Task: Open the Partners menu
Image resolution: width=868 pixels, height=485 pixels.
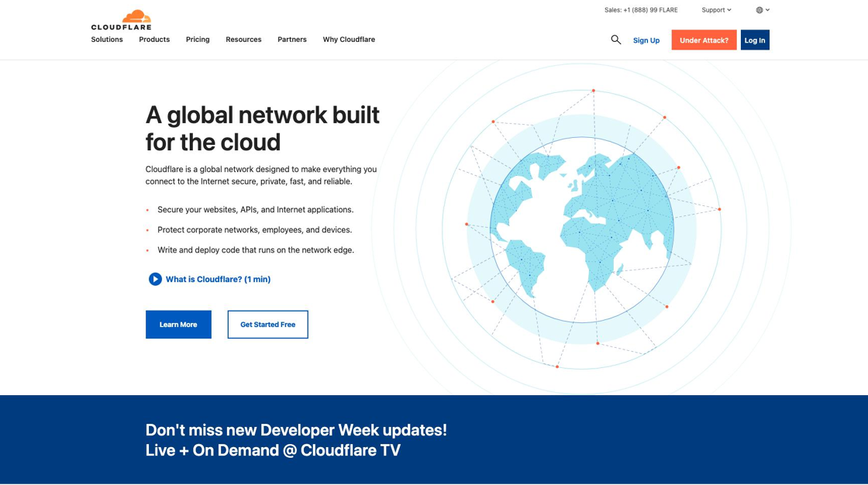Action: [291, 40]
